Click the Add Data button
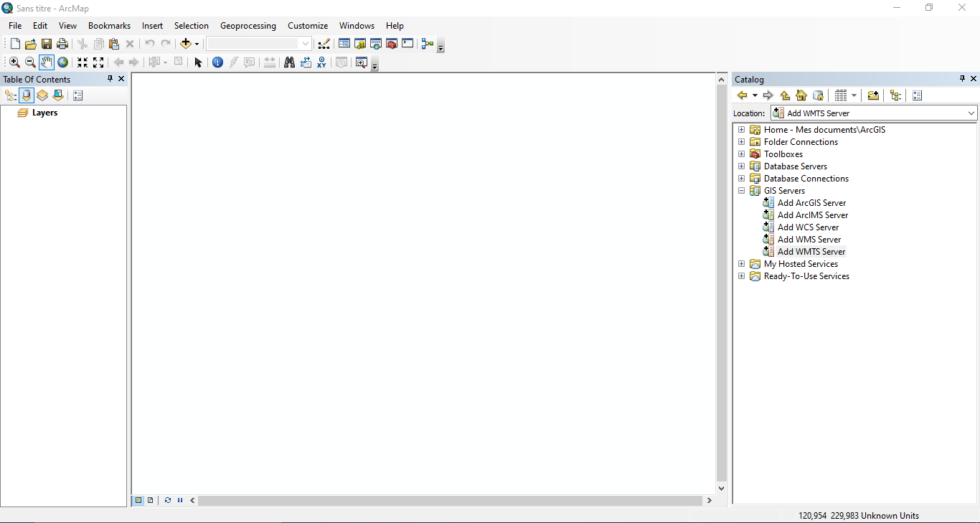The height and width of the screenshot is (523, 980). click(x=186, y=44)
